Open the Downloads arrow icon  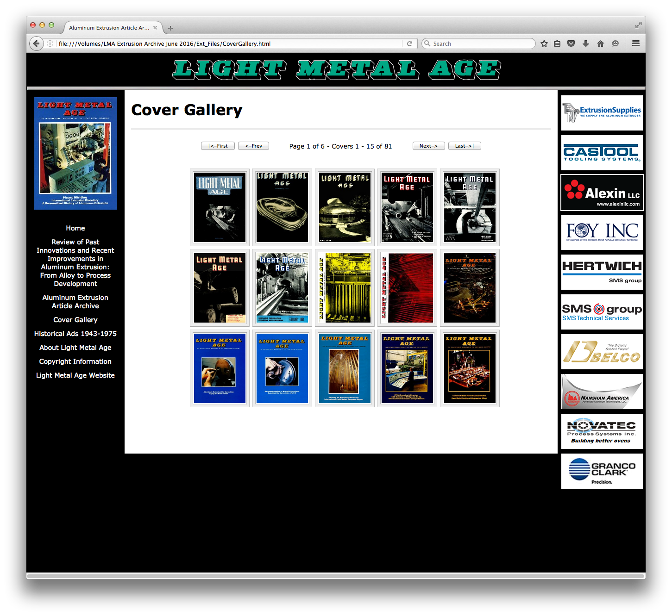[586, 44]
